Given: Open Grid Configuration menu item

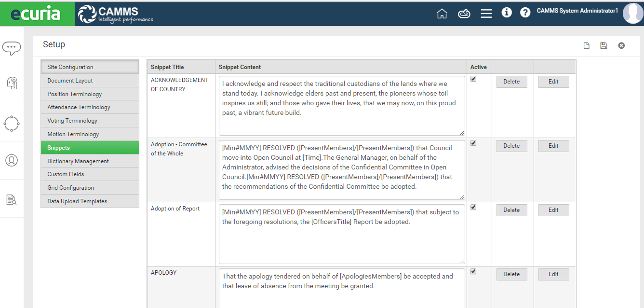Looking at the screenshot, I should (x=90, y=188).
